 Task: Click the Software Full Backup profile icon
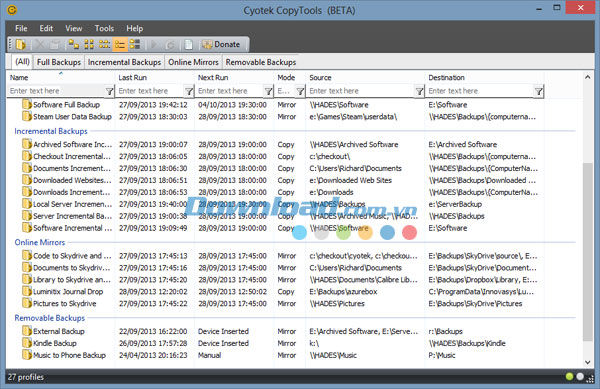pyautogui.click(x=27, y=104)
